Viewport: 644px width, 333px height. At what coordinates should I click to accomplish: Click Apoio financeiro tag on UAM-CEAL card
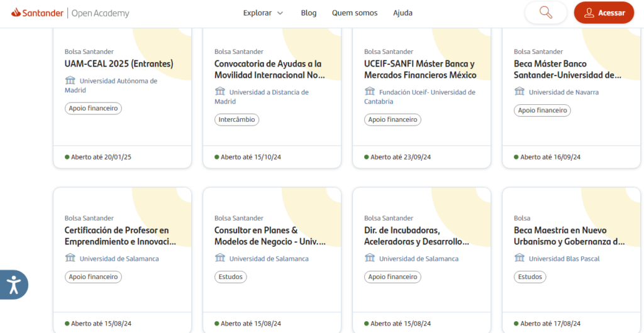(x=93, y=109)
